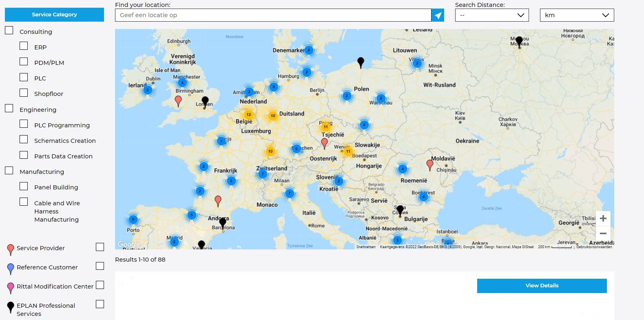Screen dimensions: 644x320
Task: Zoom out on the map
Action: tap(603, 234)
